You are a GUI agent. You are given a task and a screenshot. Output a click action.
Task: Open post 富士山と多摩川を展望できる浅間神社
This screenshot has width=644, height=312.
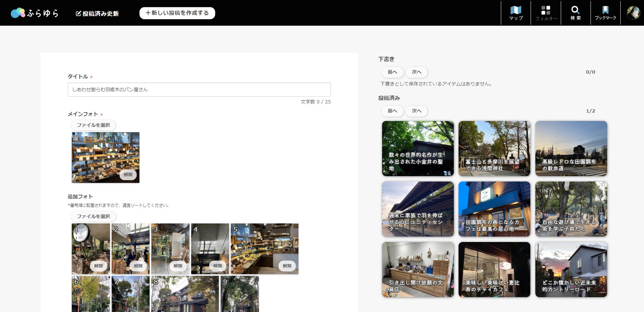click(x=494, y=148)
